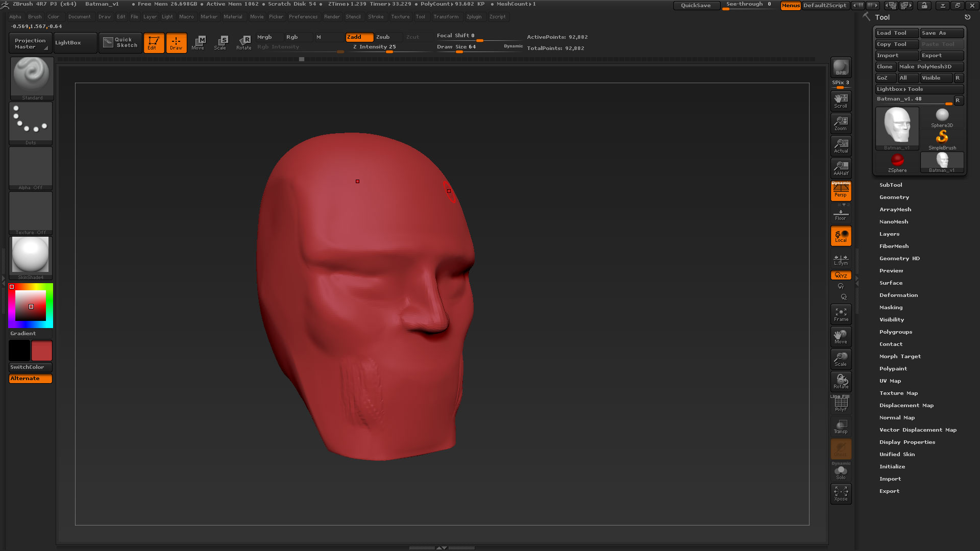980x551 pixels.
Task: Open the Dots stroke selector
Action: coord(31,123)
